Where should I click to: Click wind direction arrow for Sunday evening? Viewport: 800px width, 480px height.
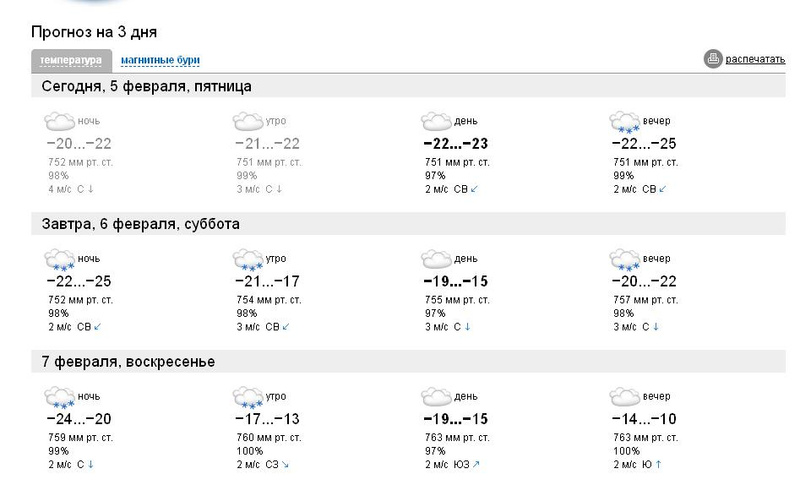tap(659, 464)
